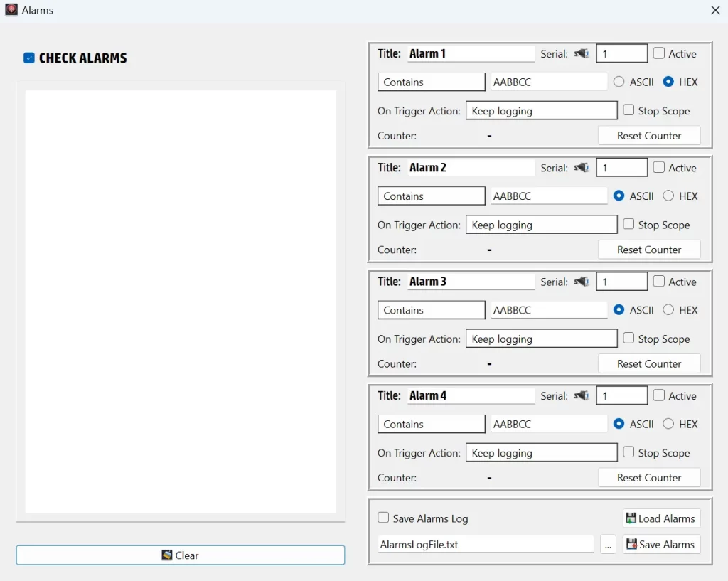
Task: Close the Alarms window
Action: (x=715, y=10)
